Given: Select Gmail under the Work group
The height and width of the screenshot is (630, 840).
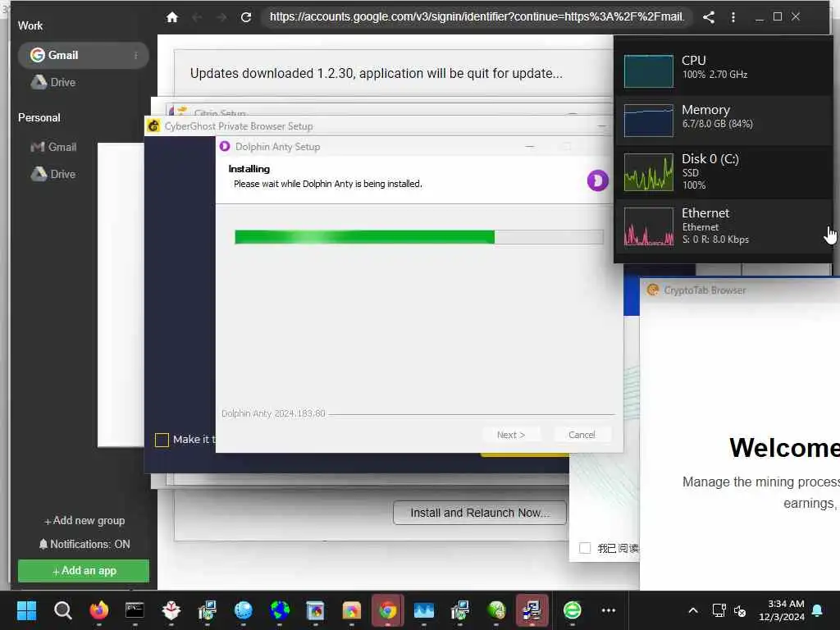Looking at the screenshot, I should [84, 55].
